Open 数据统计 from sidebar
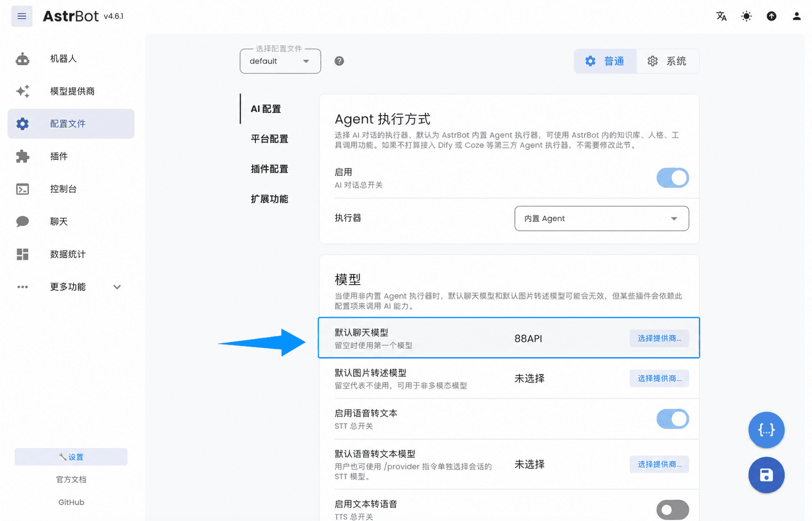 (x=71, y=254)
